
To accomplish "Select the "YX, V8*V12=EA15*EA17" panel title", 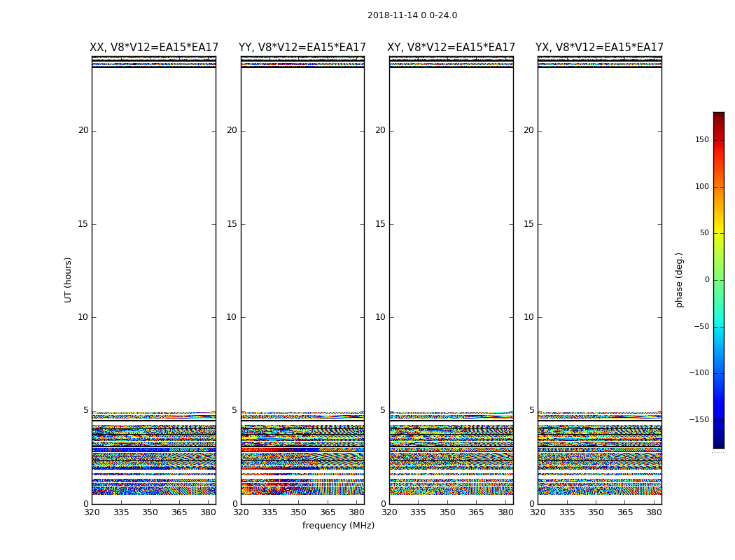I will 599,48.
